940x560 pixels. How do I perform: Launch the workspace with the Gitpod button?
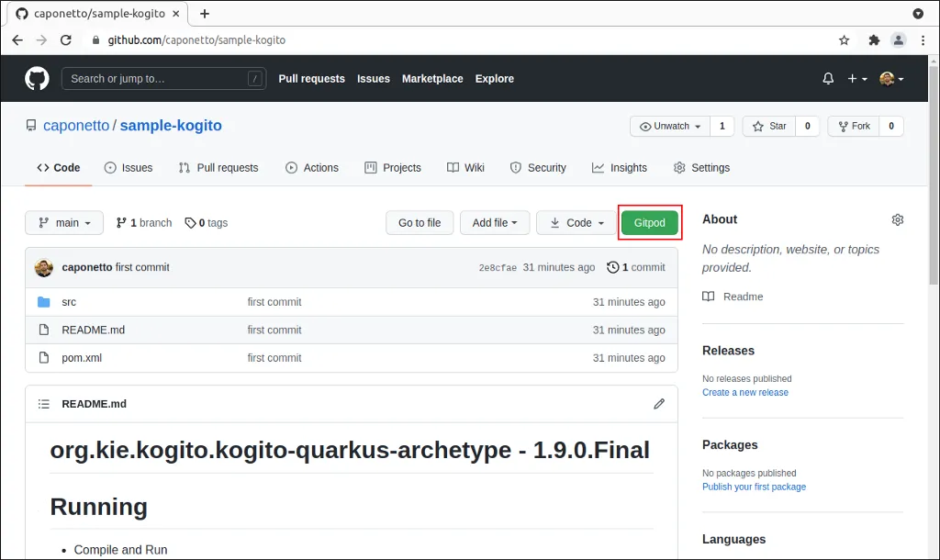point(650,222)
